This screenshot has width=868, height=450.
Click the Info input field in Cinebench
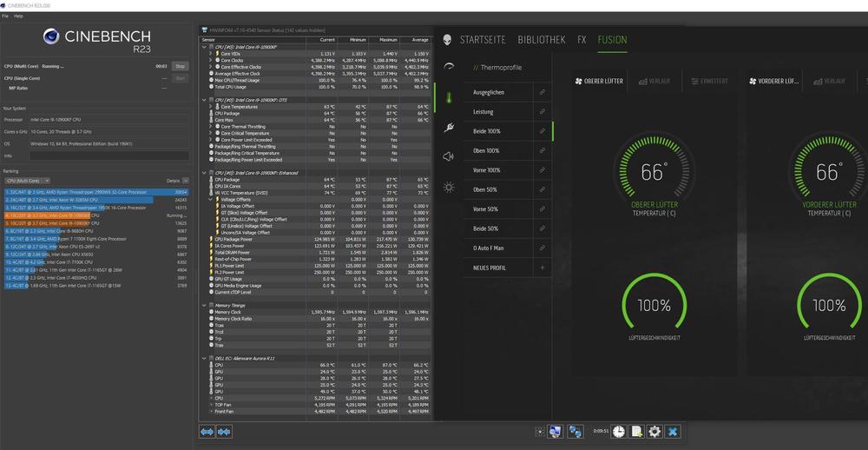(107, 156)
